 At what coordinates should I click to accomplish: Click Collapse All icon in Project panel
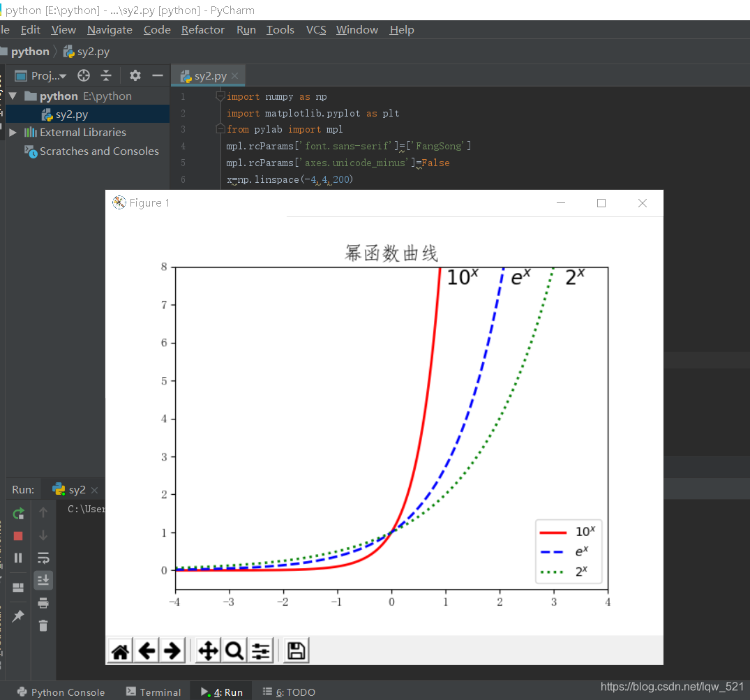coord(106,75)
